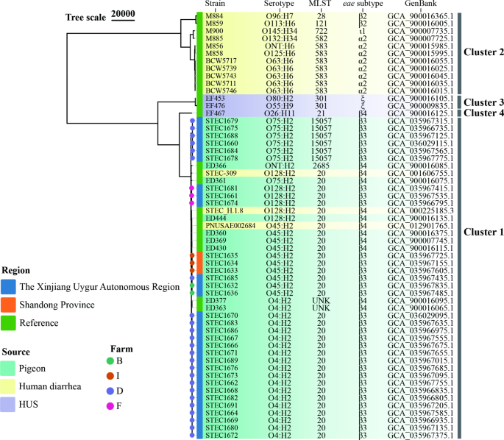Select strain name EF467

pyautogui.click(x=215, y=113)
